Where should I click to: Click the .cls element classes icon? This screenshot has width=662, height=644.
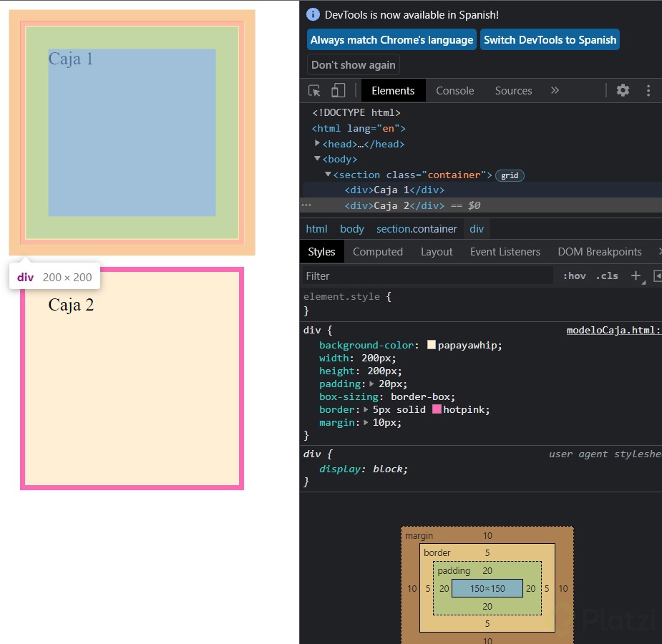coord(606,275)
